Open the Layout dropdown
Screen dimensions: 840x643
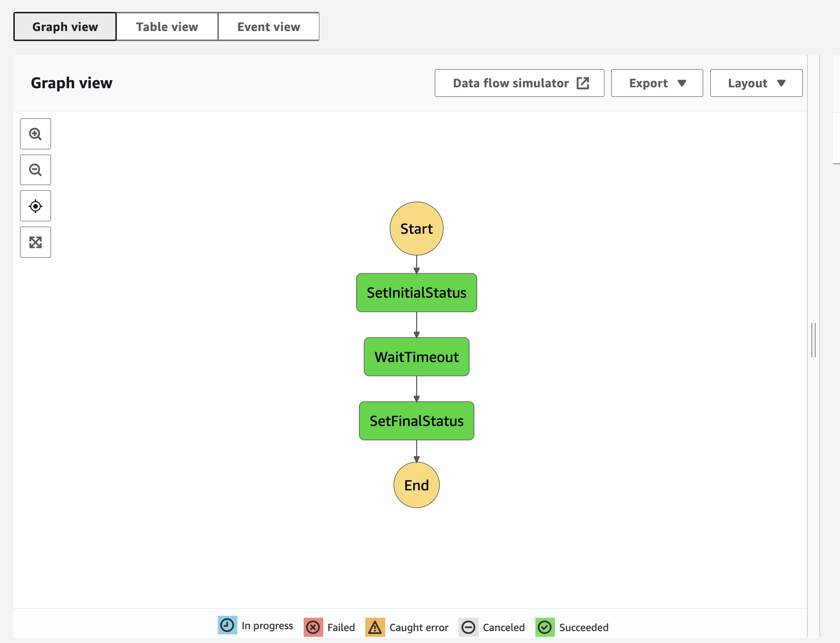click(x=756, y=83)
